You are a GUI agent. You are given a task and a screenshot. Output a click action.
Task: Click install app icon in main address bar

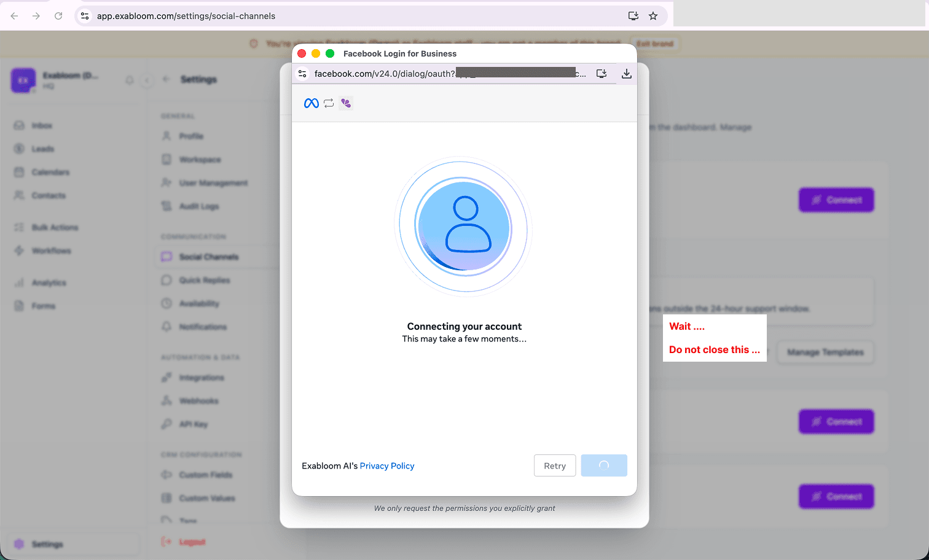[x=633, y=16]
